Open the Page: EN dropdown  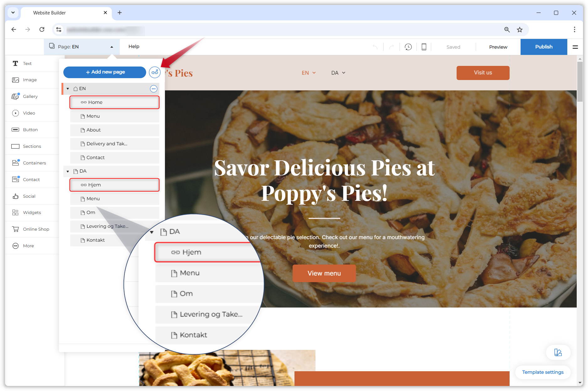pyautogui.click(x=81, y=46)
